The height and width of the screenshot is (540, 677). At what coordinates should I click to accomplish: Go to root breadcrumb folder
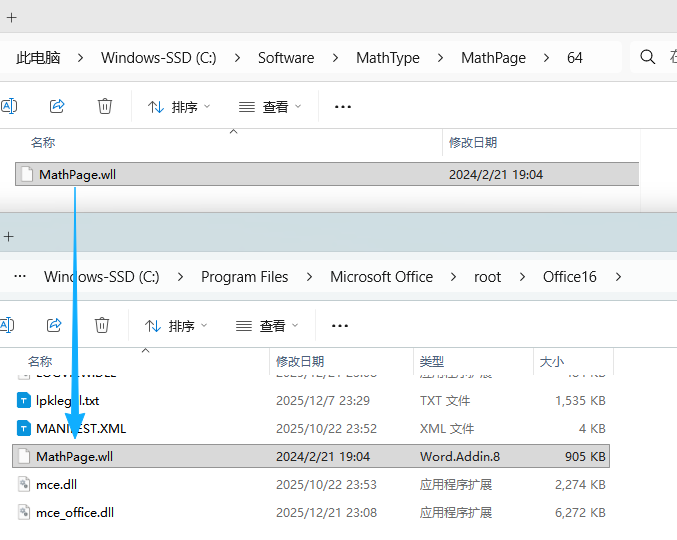487,277
